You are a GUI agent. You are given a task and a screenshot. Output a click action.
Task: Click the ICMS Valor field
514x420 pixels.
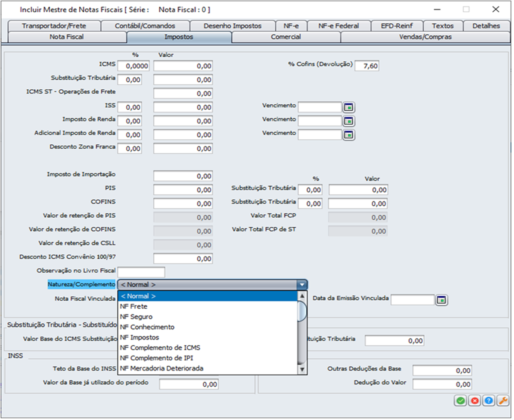183,66
